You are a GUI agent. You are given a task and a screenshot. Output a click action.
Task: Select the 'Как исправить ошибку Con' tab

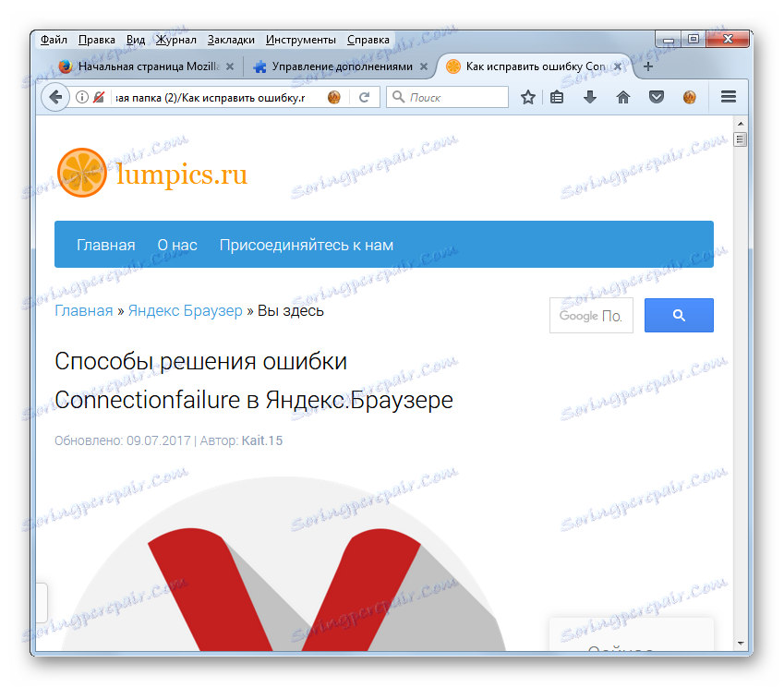533,66
